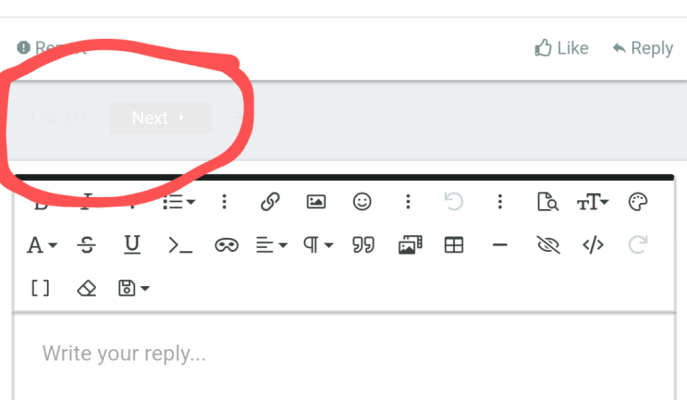Insert horizontal line separator
The width and height of the screenshot is (687, 400).
500,245
